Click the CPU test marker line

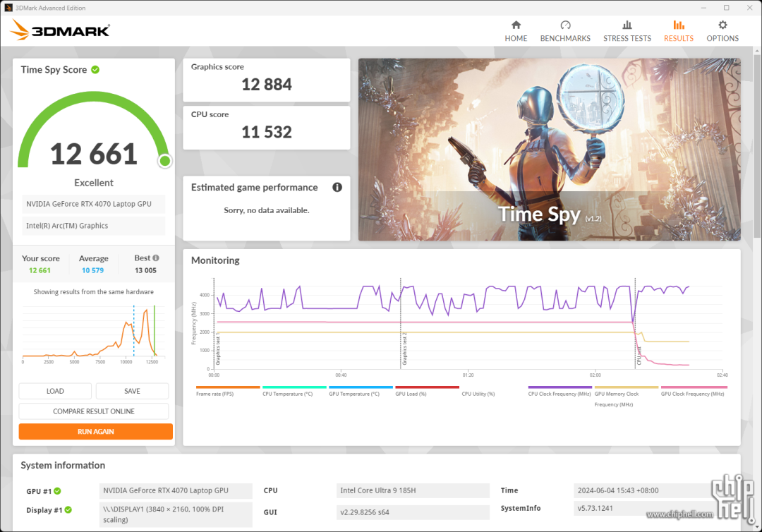coord(635,323)
